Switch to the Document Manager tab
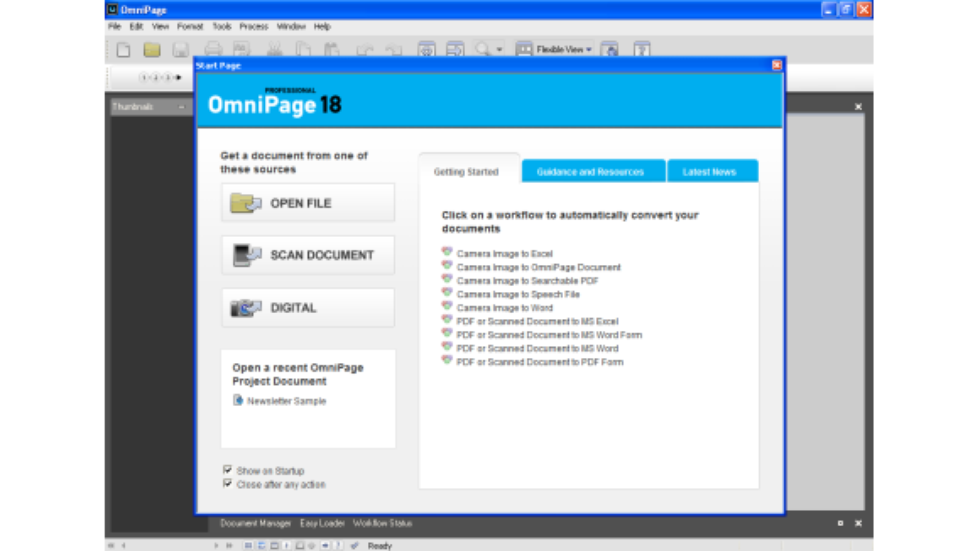980x551 pixels. pyautogui.click(x=256, y=524)
